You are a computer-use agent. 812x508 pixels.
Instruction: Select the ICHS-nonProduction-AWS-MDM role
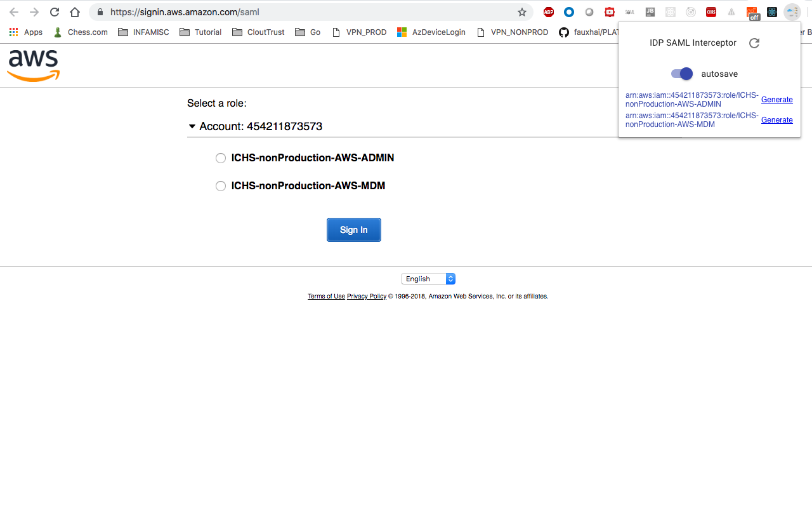(x=221, y=186)
